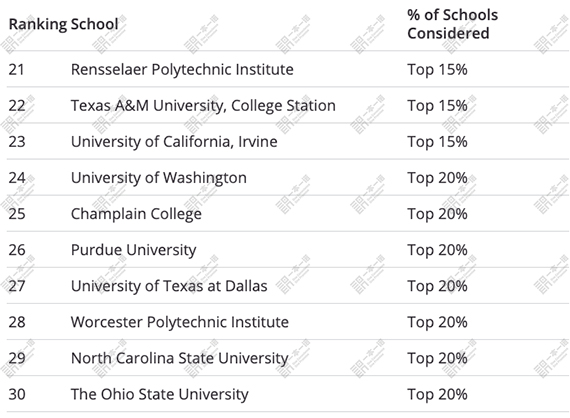This screenshot has width=570, height=418.
Task: Click ranking number 21
Action: click(17, 69)
